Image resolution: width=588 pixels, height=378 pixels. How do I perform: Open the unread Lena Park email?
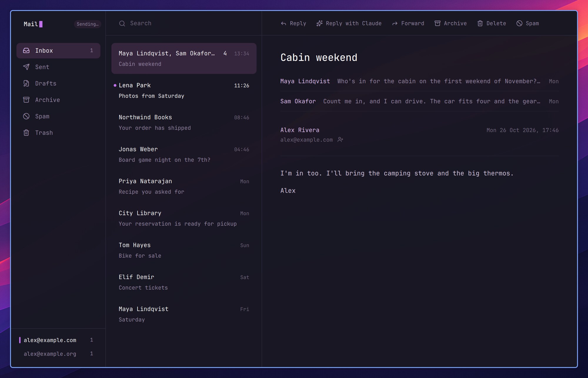[184, 91]
